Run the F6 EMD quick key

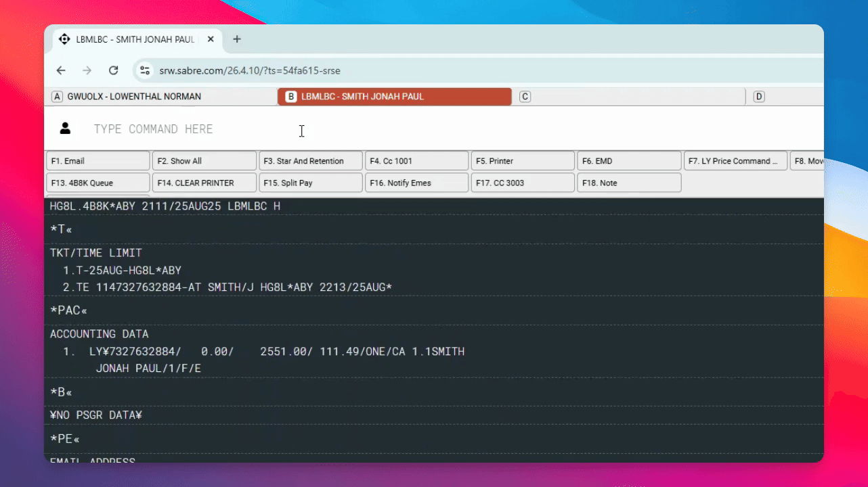click(629, 161)
